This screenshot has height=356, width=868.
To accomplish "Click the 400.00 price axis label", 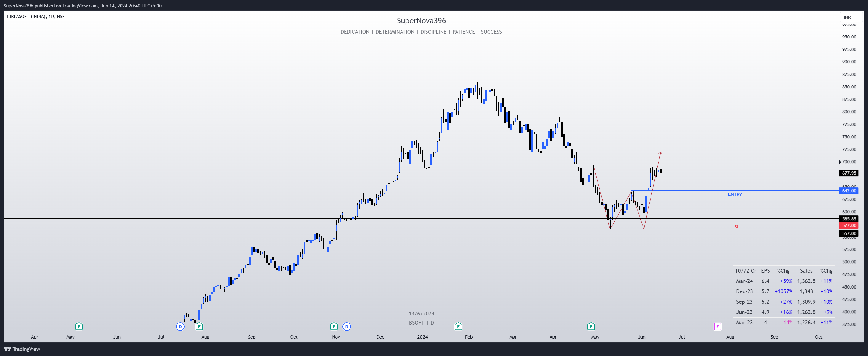I will click(x=849, y=312).
